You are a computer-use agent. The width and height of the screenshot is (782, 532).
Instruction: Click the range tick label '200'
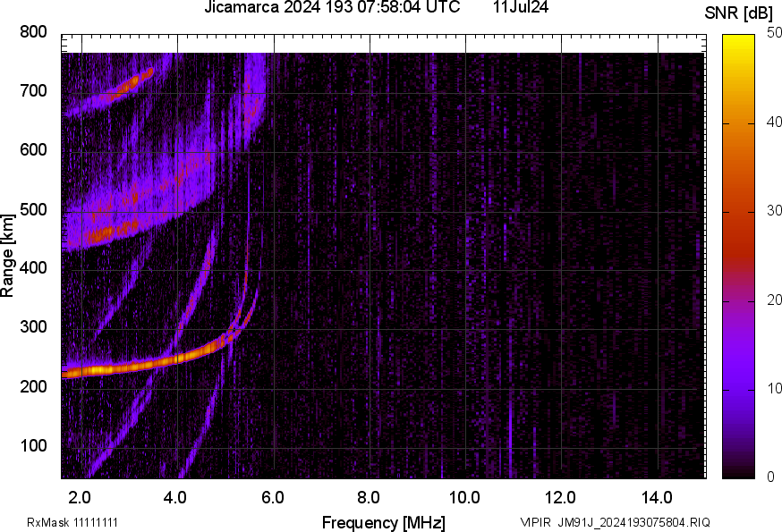pyautogui.click(x=33, y=387)
